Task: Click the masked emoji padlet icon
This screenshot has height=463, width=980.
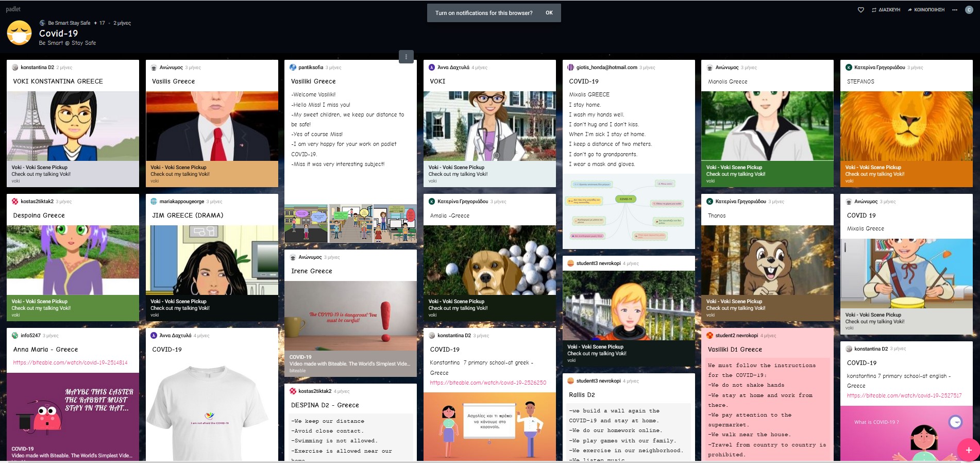Action: (x=20, y=33)
